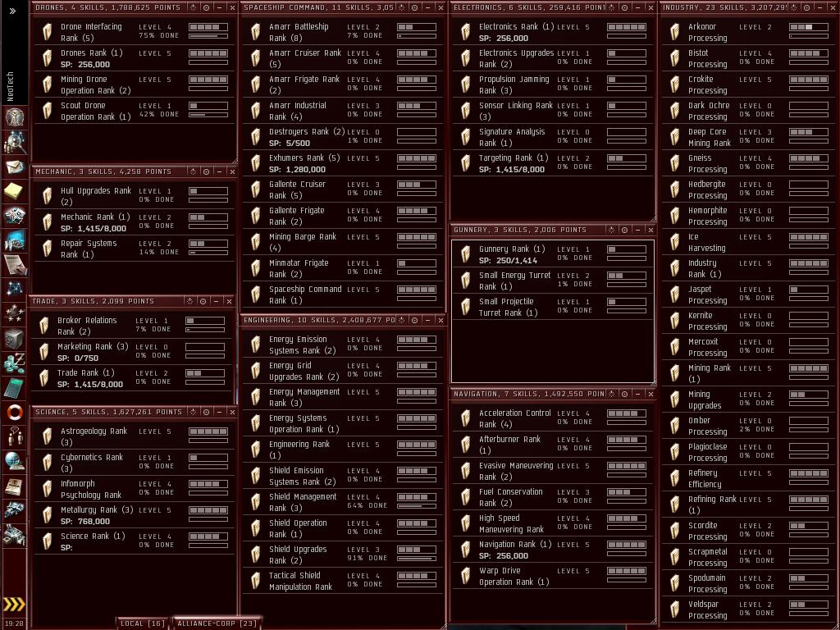Click the skill book icon for Broker Relations
This screenshot has width=840, height=630.
(44, 325)
